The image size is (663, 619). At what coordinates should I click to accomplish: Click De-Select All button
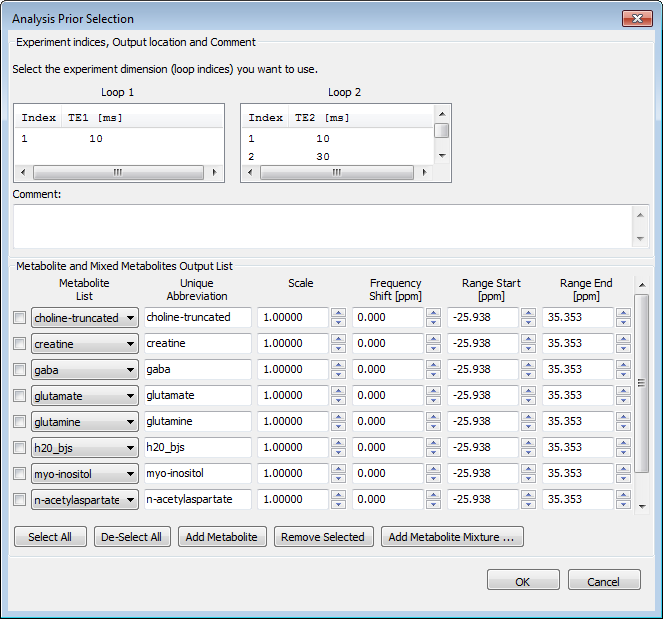click(x=132, y=537)
